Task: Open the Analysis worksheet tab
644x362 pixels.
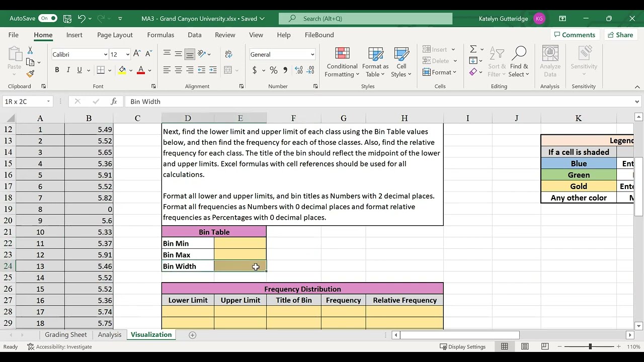Action: click(x=110, y=335)
